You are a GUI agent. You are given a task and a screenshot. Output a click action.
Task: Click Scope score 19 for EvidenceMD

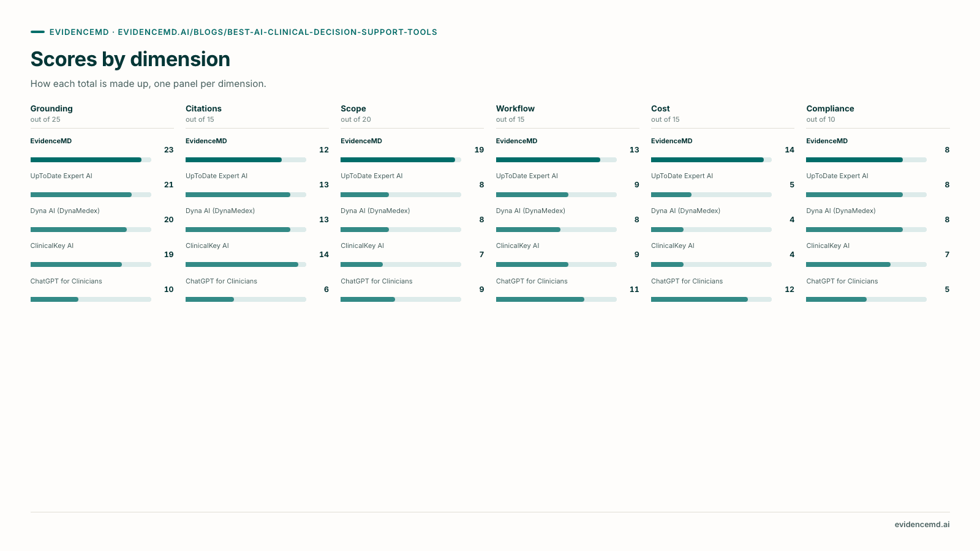[x=479, y=150]
